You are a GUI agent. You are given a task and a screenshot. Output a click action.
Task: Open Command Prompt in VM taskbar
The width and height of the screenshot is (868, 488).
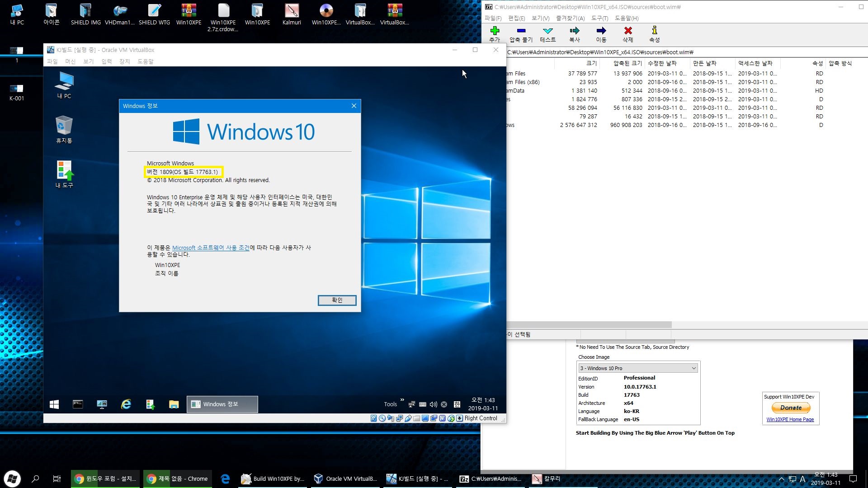tap(78, 404)
